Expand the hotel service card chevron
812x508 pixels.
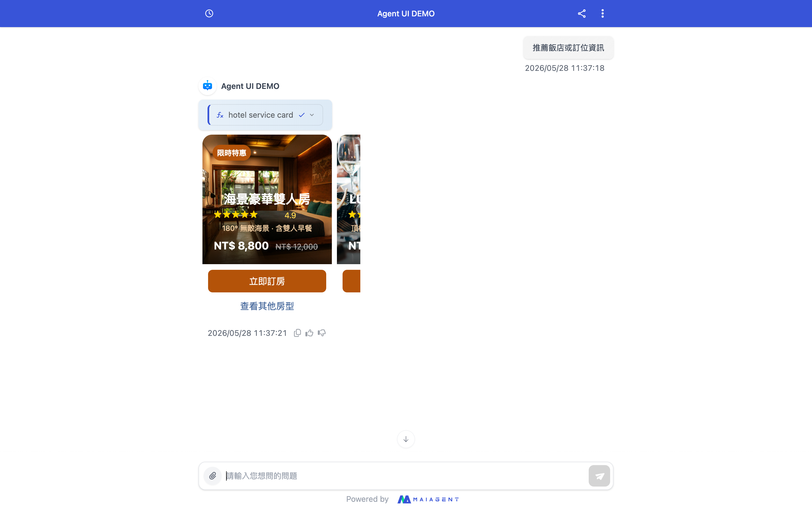tap(312, 115)
